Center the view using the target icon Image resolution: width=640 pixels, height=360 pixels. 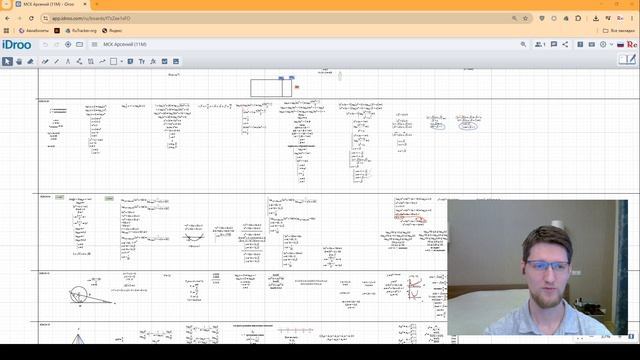[68, 44]
